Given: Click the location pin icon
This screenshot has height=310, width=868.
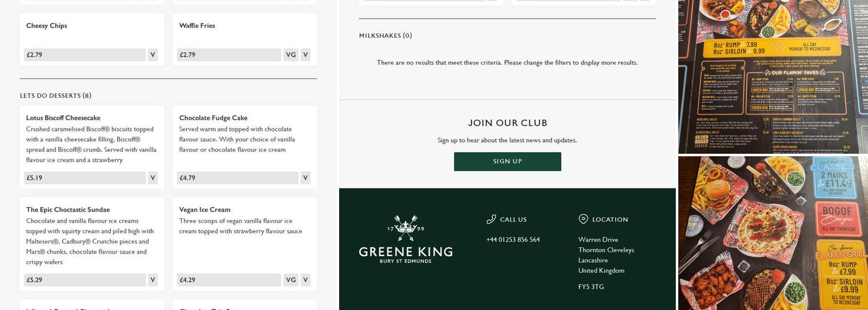Looking at the screenshot, I should [583, 219].
